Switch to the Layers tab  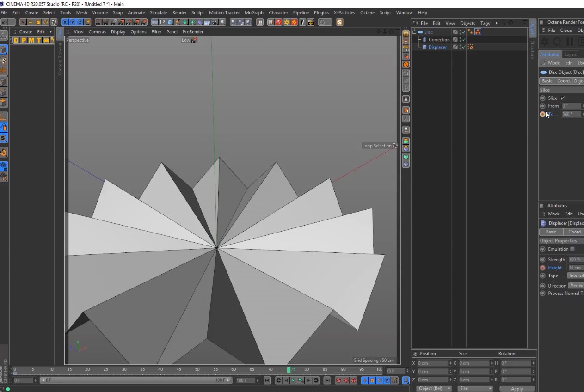click(570, 54)
